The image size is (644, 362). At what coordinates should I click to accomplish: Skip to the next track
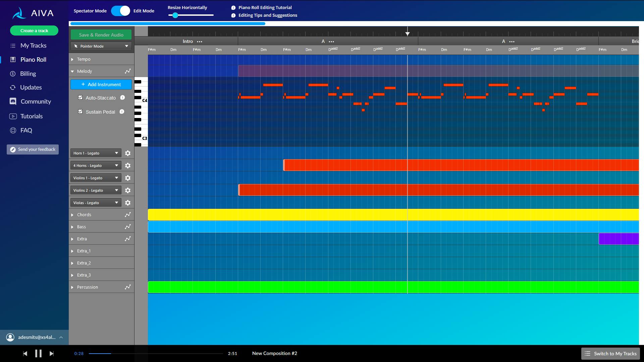point(52,353)
